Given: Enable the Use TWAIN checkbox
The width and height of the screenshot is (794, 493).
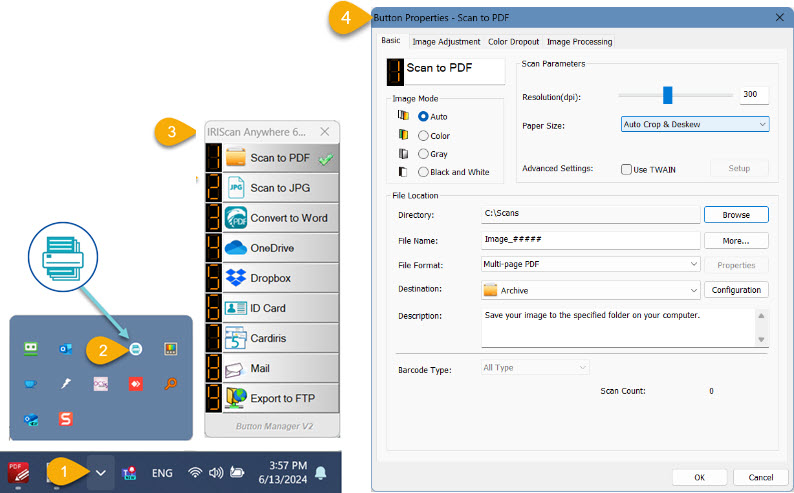Looking at the screenshot, I should [x=626, y=169].
